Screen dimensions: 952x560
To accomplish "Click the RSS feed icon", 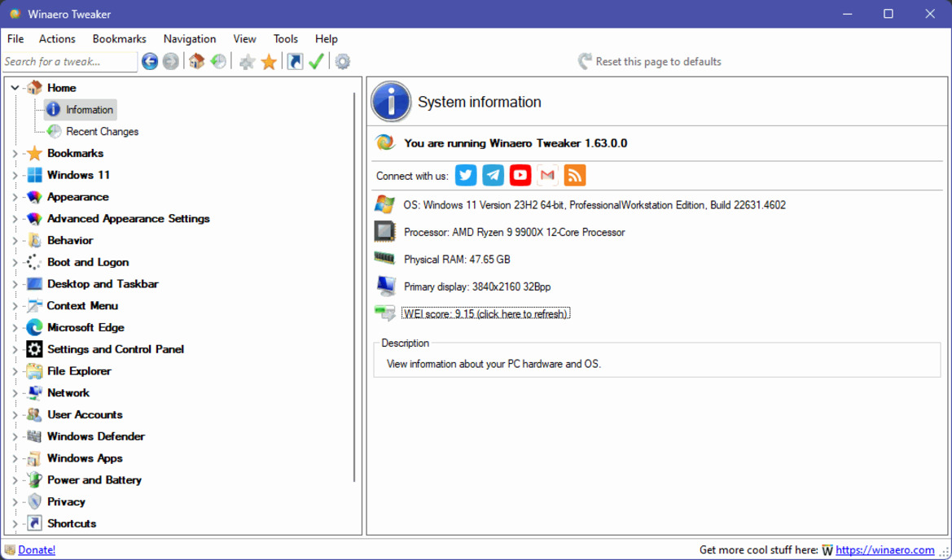I will point(574,175).
